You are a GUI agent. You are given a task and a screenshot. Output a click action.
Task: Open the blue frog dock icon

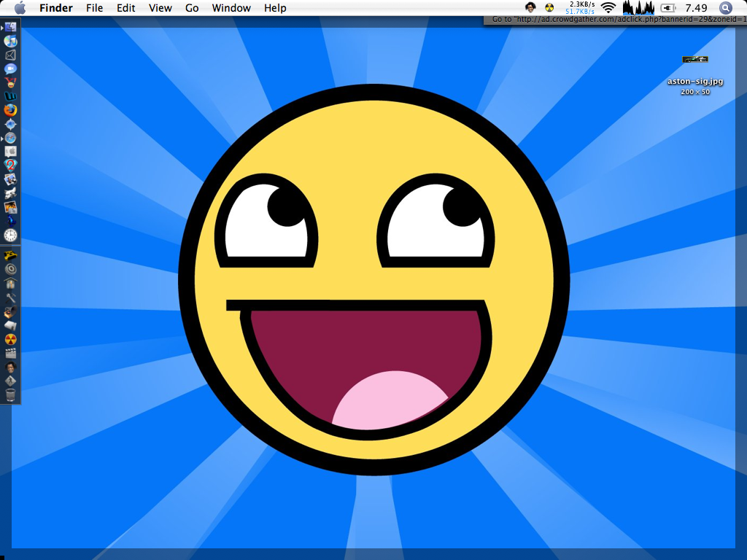pos(10,221)
